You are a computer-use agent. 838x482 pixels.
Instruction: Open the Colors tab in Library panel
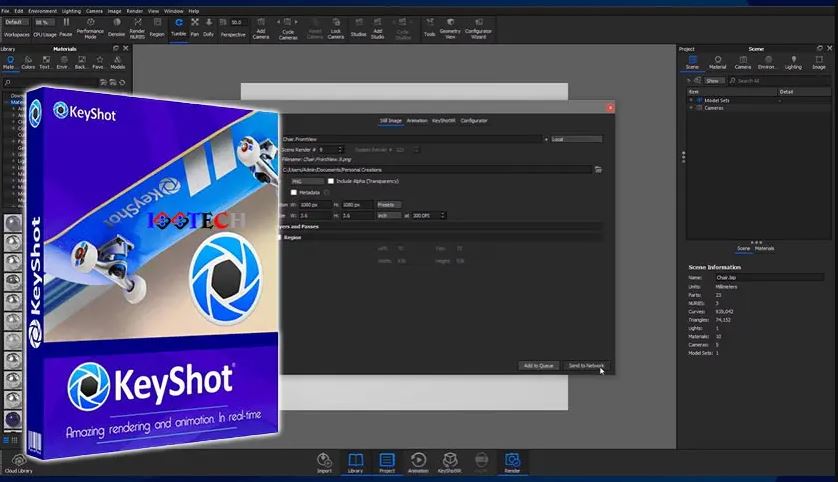click(28, 63)
